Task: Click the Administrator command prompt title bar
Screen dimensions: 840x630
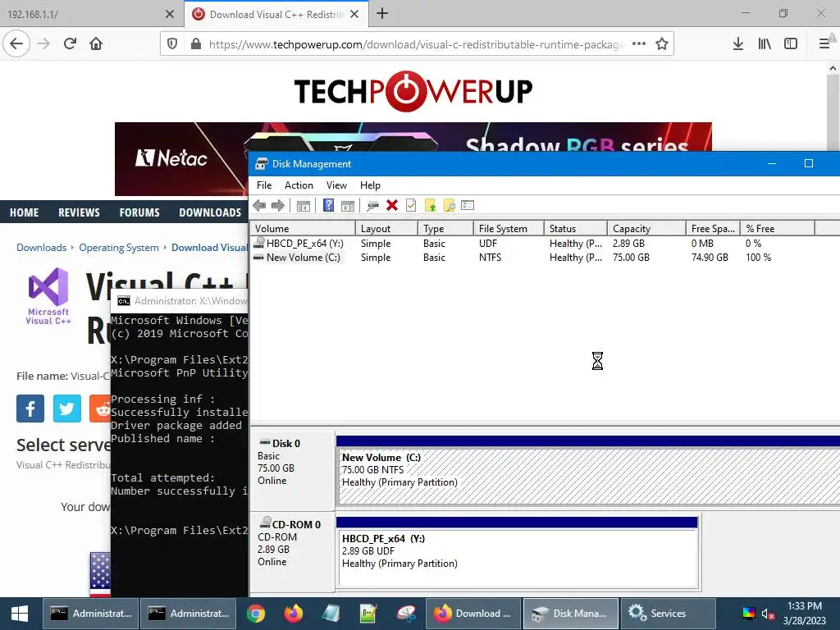Action: coord(180,301)
